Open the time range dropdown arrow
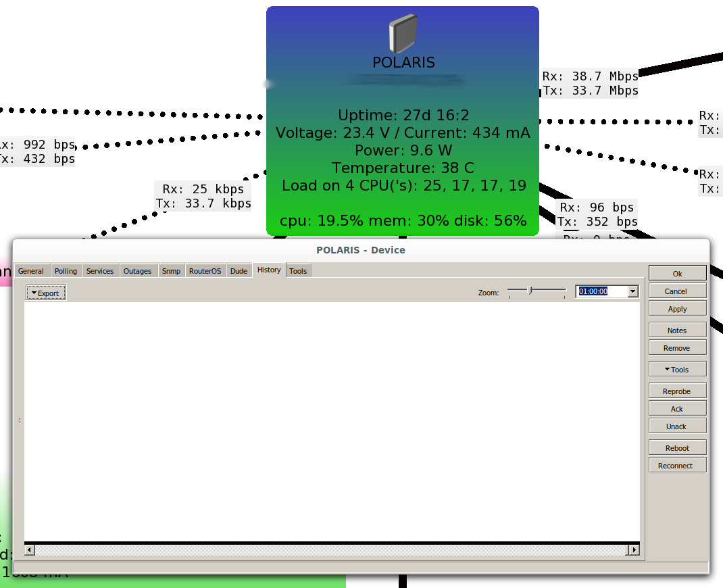This screenshot has width=723, height=588. click(633, 291)
